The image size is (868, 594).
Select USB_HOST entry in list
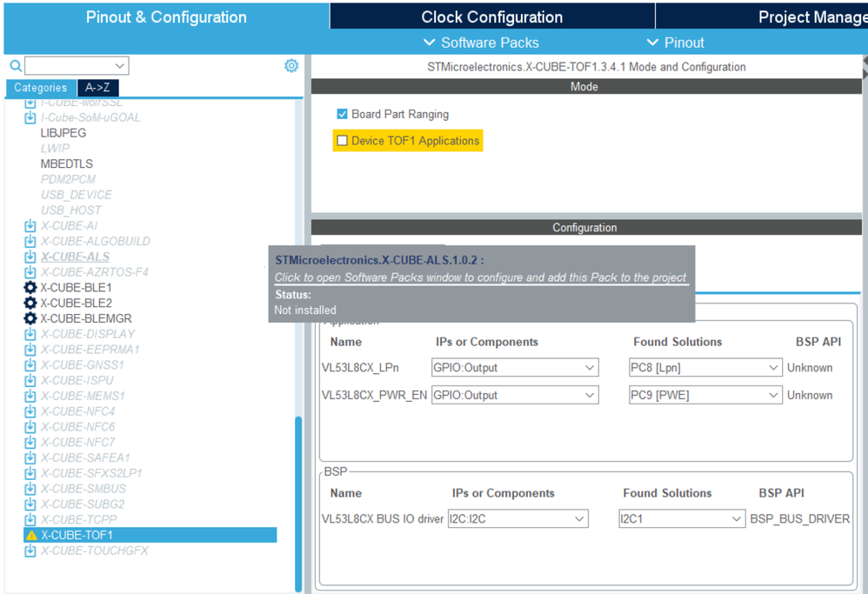(70, 210)
